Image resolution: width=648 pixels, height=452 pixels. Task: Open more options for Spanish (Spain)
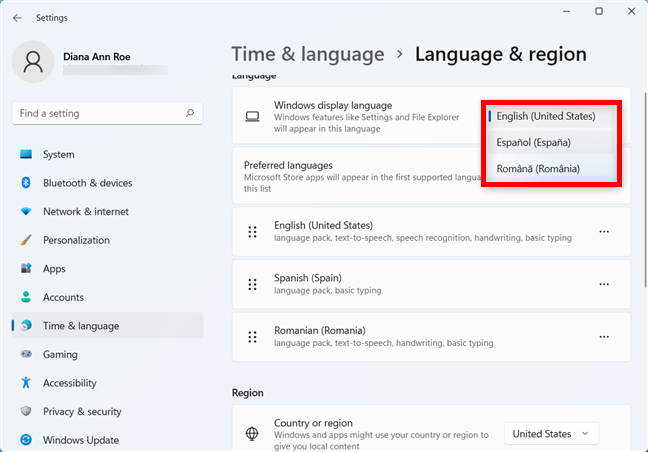tap(604, 284)
